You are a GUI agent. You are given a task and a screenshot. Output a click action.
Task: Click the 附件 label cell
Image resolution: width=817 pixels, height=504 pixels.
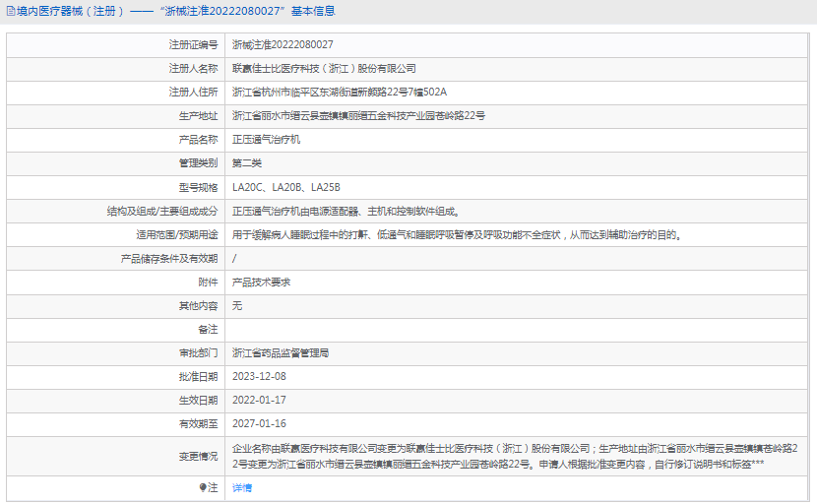116,282
